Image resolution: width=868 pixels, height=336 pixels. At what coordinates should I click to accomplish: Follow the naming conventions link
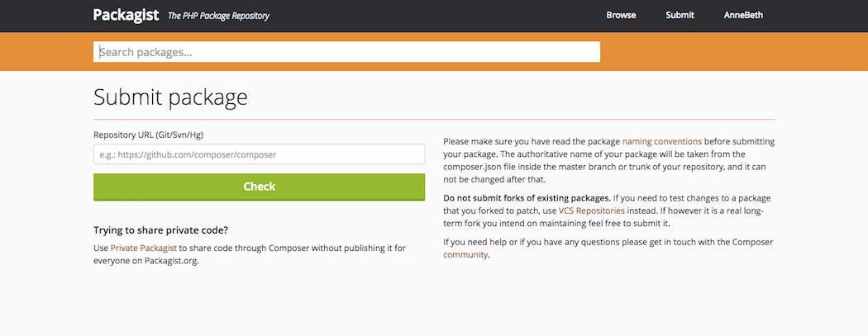(x=661, y=142)
